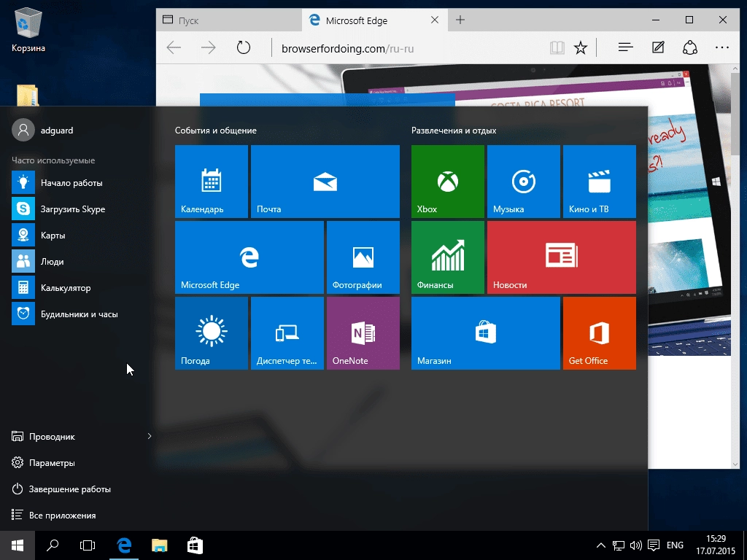Open the Store icon on the taskbar

coord(195,545)
